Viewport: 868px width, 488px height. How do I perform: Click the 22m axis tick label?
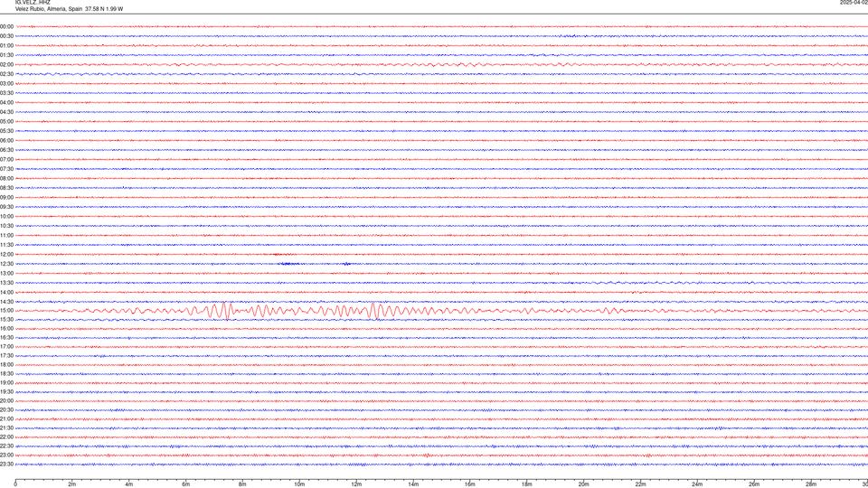point(640,484)
